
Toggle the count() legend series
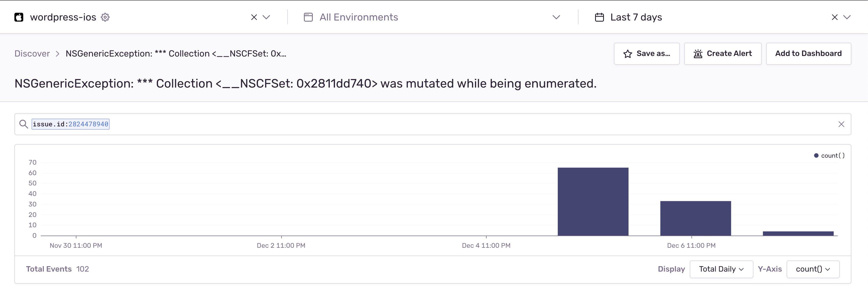pos(829,155)
